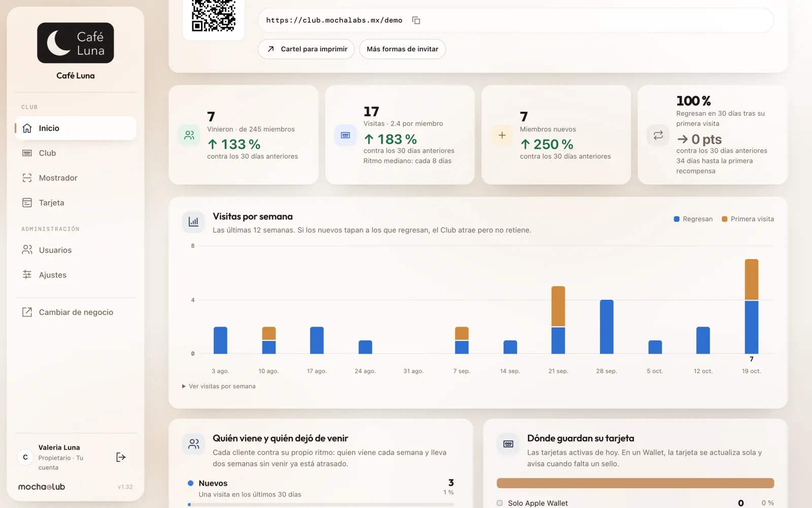Click the Café Luna logo

pyautogui.click(x=76, y=43)
